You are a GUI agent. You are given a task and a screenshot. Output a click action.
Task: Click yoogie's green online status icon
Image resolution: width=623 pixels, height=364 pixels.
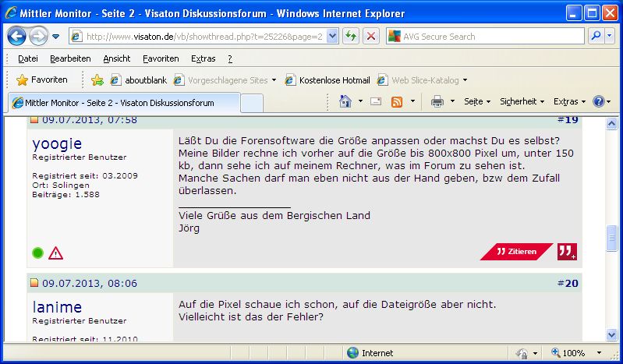pos(37,253)
